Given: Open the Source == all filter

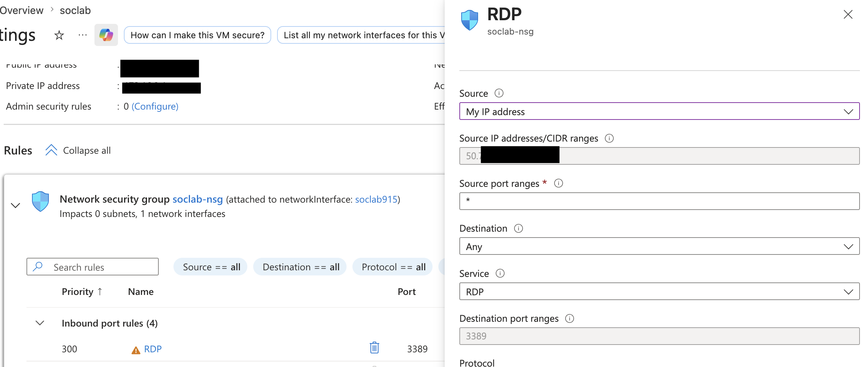Looking at the screenshot, I should (x=211, y=267).
